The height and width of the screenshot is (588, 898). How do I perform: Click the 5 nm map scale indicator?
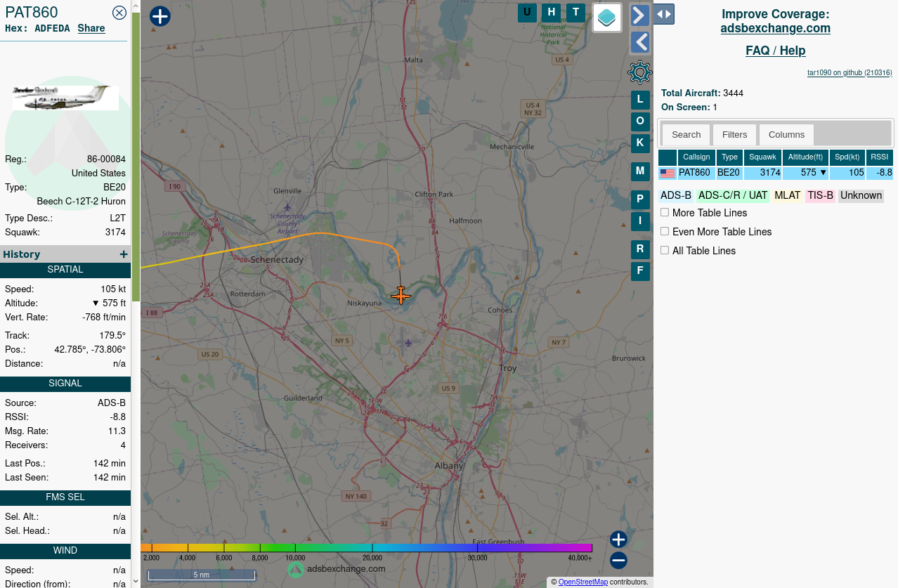[201, 575]
